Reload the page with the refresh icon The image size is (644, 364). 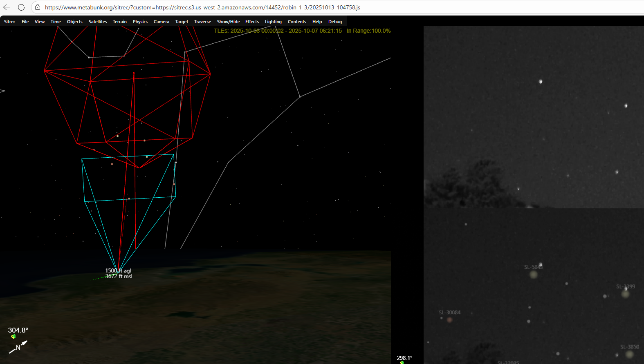point(21,7)
